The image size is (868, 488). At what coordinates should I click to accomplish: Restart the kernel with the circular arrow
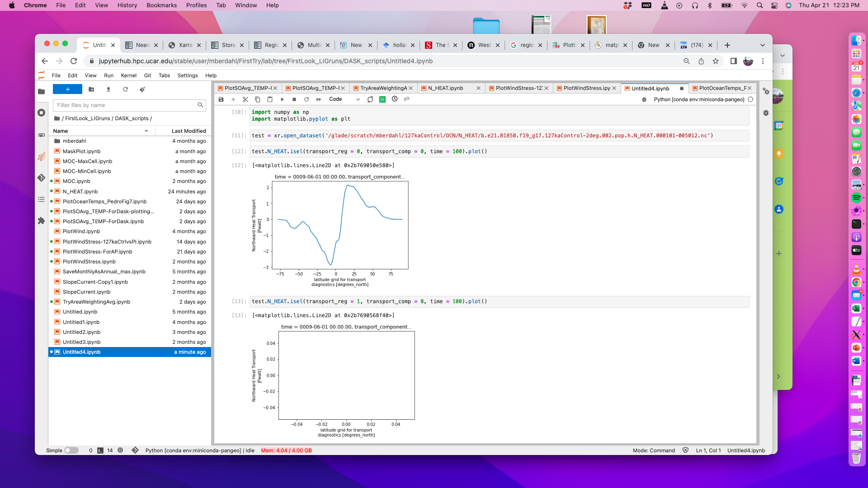pyautogui.click(x=307, y=99)
